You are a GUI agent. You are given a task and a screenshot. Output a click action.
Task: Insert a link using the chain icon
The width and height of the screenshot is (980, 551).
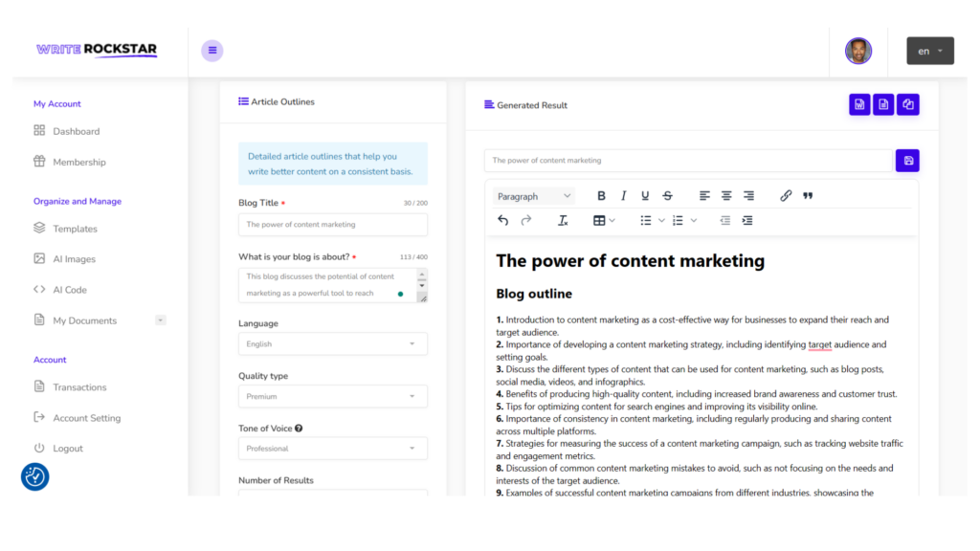coord(786,196)
